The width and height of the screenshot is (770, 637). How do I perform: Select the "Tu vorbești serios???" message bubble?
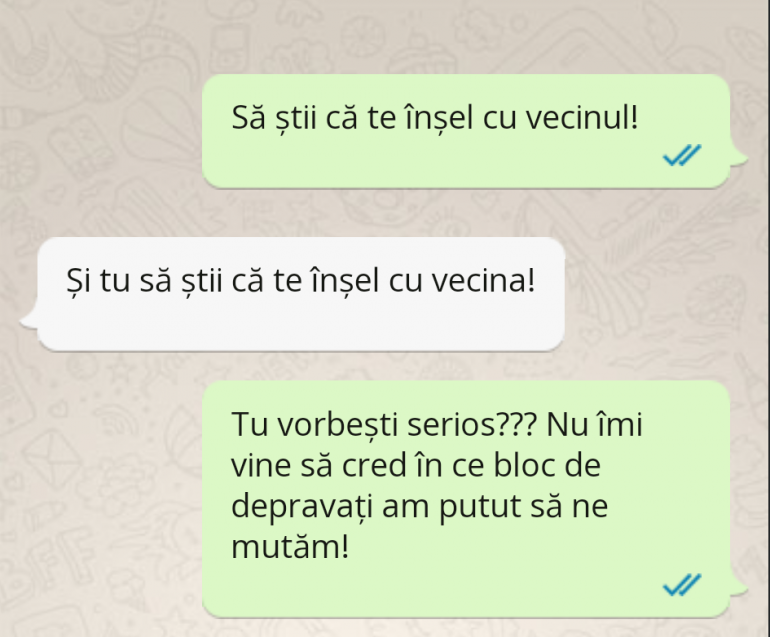coord(466,499)
